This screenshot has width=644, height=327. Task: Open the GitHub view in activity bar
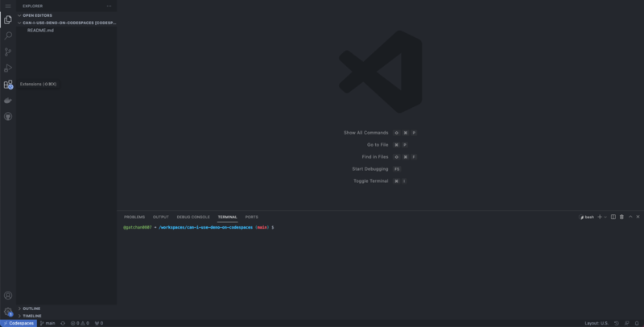(x=8, y=117)
